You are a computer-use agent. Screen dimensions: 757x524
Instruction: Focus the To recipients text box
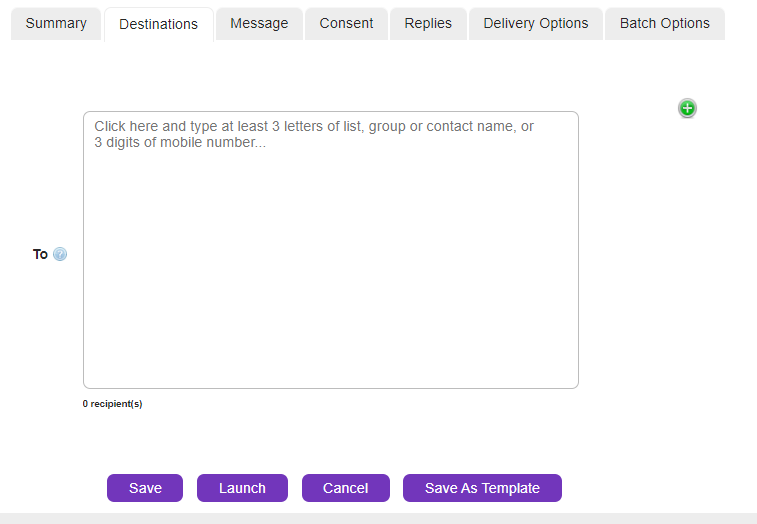pos(330,250)
